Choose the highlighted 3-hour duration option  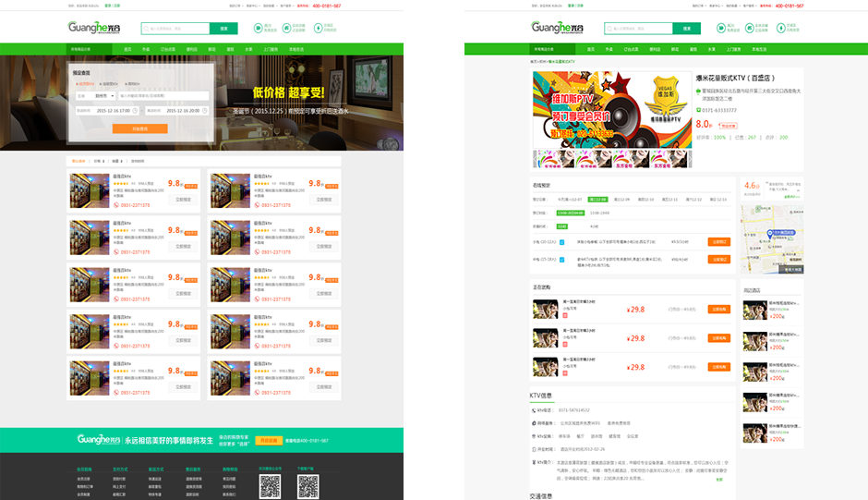point(561,226)
